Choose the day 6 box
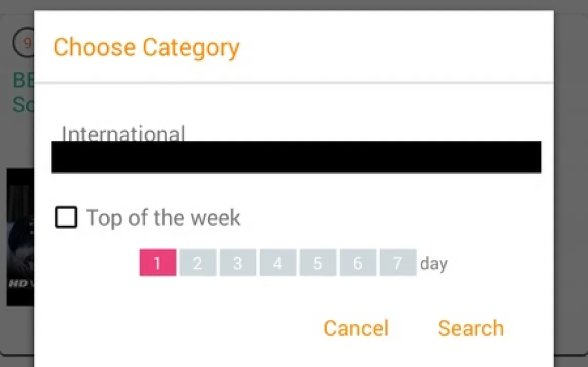 tap(358, 263)
